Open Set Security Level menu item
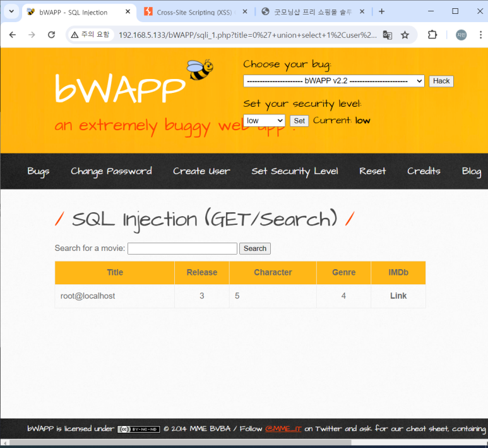 click(295, 171)
